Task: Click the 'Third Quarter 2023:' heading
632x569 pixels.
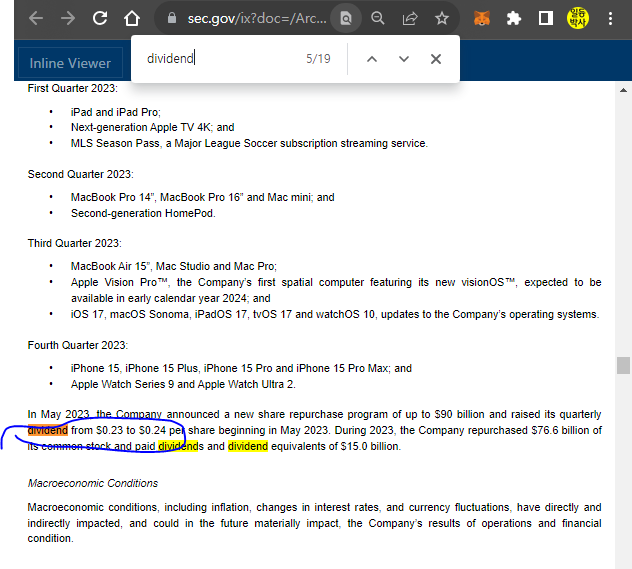Action: click(75, 243)
